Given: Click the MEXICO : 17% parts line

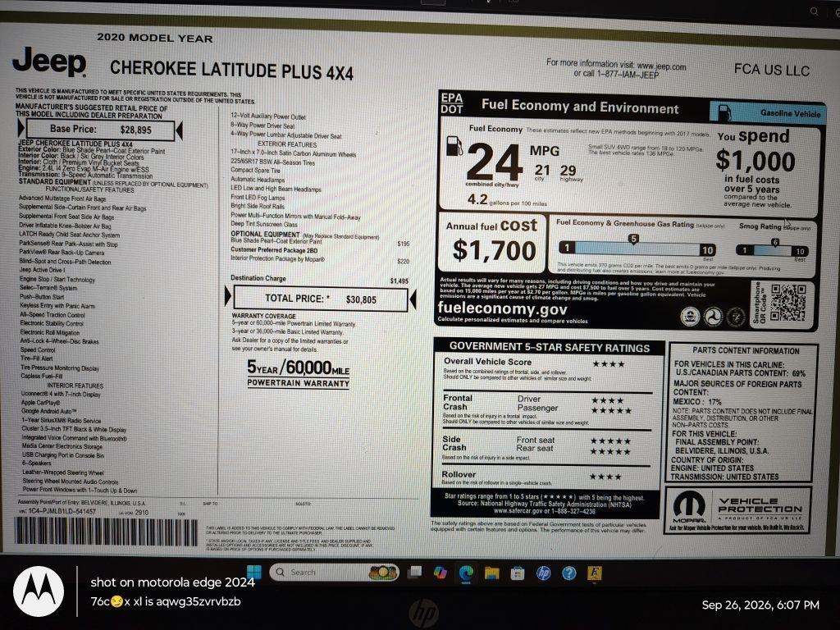Looking at the screenshot, I should tap(697, 401).
